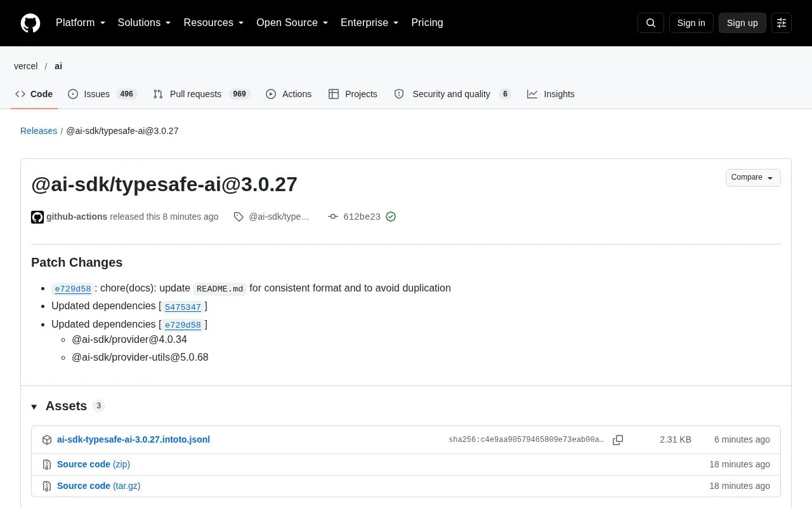Open the Security and quality tab
The width and height of the screenshot is (812, 508).
pos(452,94)
